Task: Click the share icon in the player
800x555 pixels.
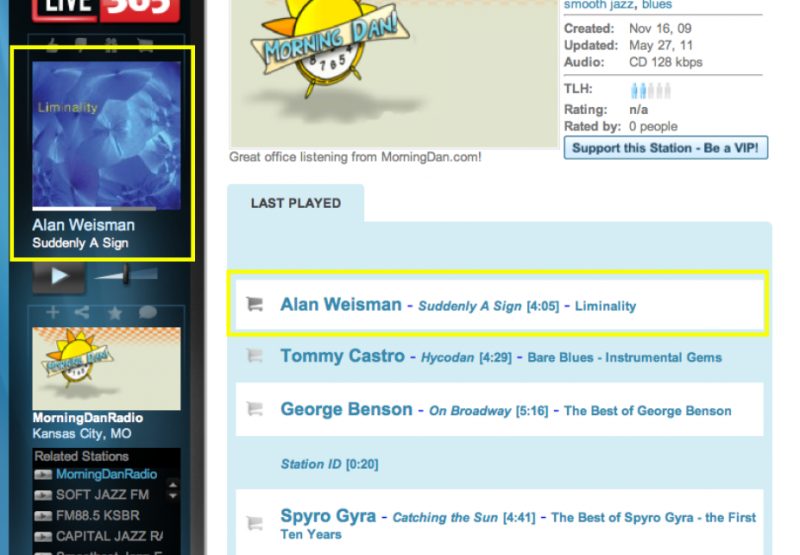Action: [x=83, y=313]
